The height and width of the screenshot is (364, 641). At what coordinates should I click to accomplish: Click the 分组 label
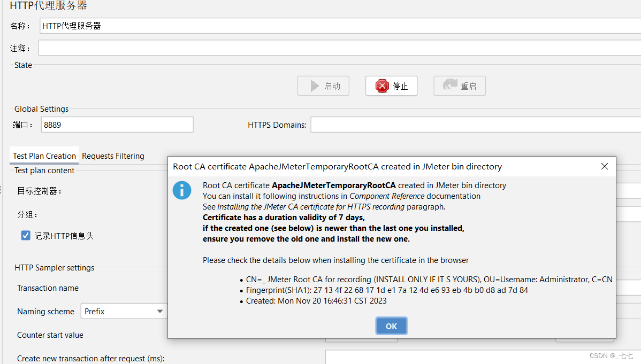tap(27, 214)
